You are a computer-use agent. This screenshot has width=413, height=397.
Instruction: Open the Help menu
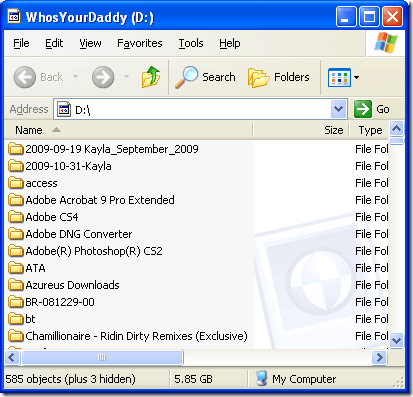pyautogui.click(x=230, y=43)
